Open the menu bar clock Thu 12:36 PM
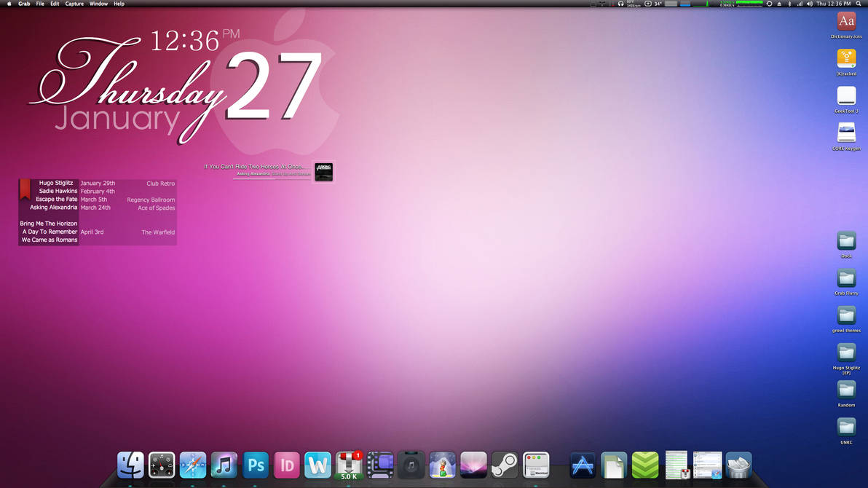 (834, 4)
